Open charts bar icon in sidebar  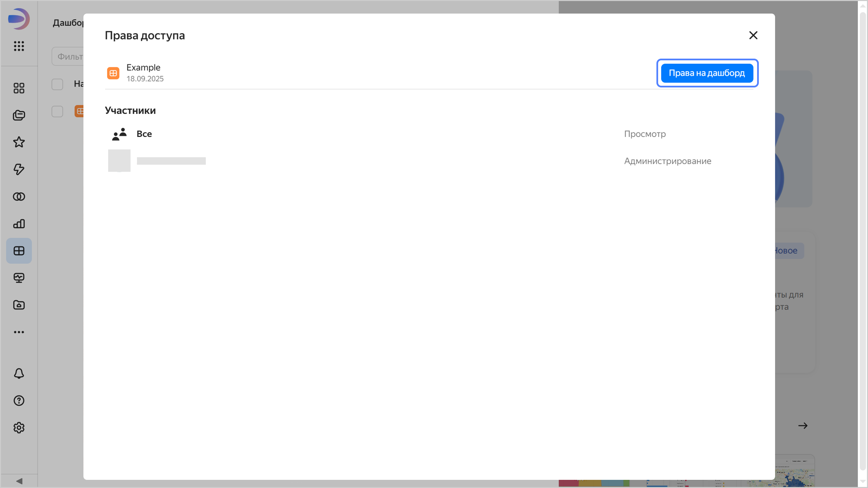[19, 224]
